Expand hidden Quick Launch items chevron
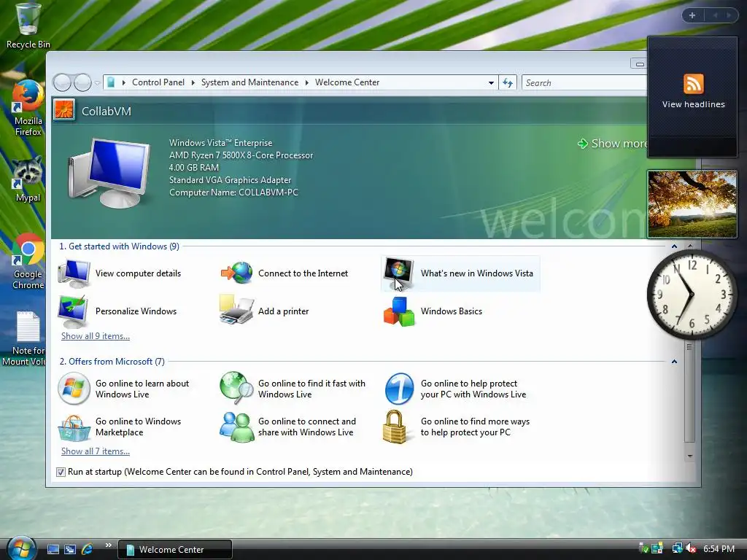 coord(108,545)
